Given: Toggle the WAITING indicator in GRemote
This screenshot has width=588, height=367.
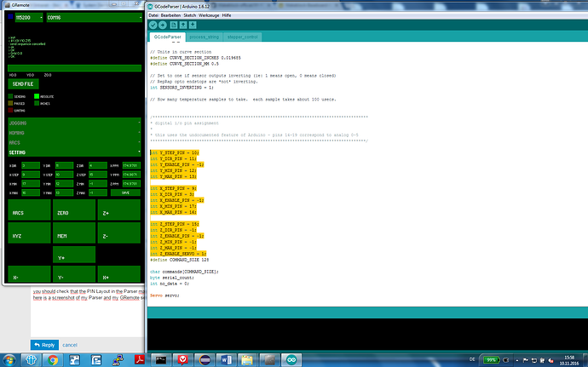Looking at the screenshot, I should (x=10, y=110).
